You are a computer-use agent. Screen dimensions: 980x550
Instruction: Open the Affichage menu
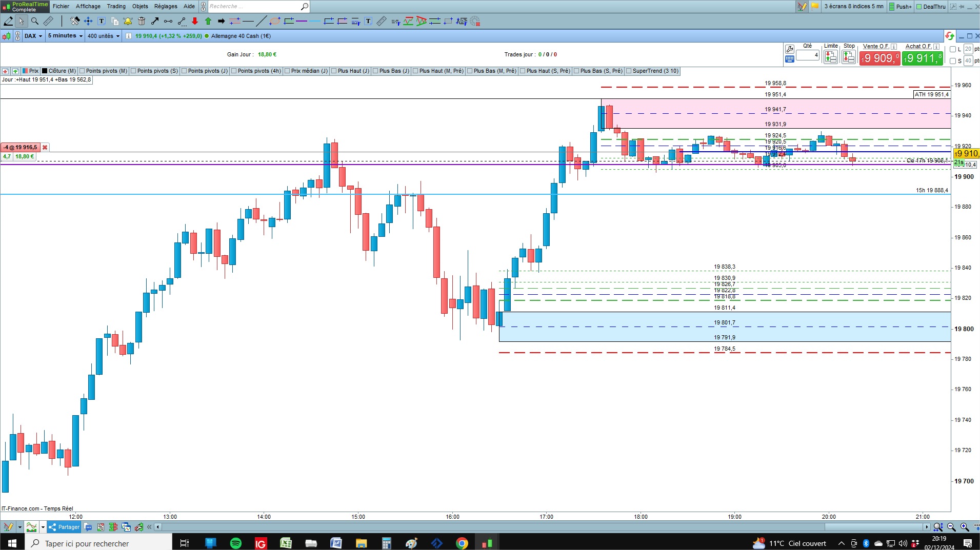click(88, 6)
